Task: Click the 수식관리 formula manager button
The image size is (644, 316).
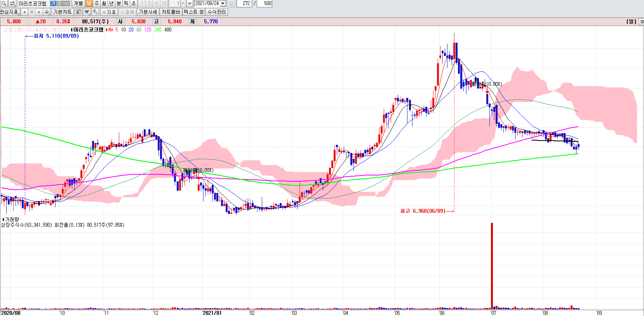Action: 216,12
